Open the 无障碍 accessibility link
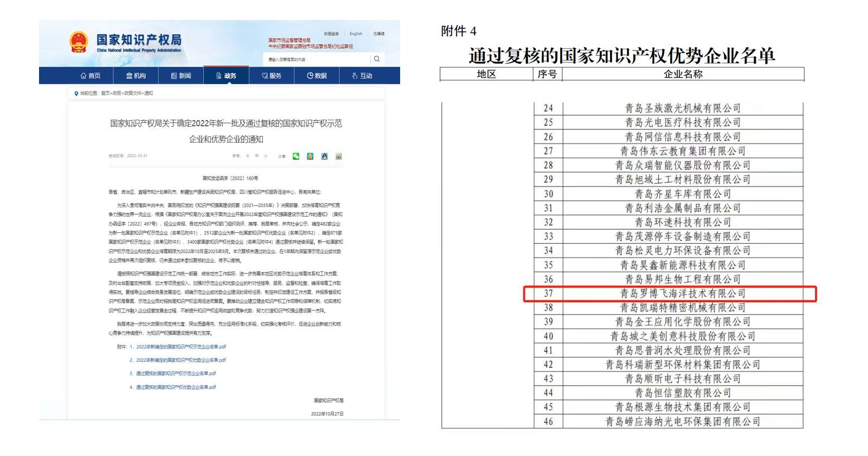Image resolution: width=868 pixels, height=456 pixels. 379,34
